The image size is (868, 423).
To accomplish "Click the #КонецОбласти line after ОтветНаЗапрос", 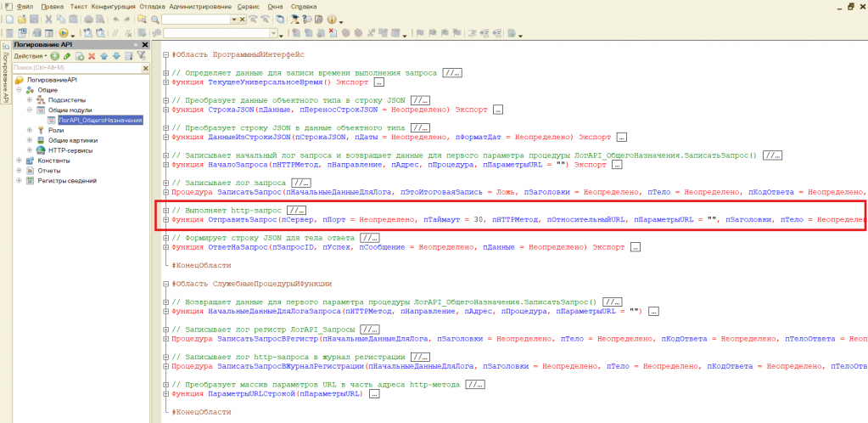I will click(201, 266).
